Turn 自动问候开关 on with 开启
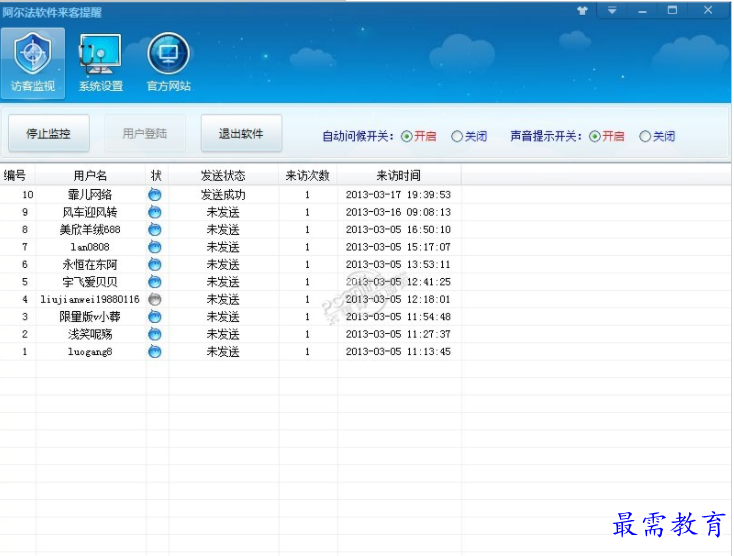 418,136
